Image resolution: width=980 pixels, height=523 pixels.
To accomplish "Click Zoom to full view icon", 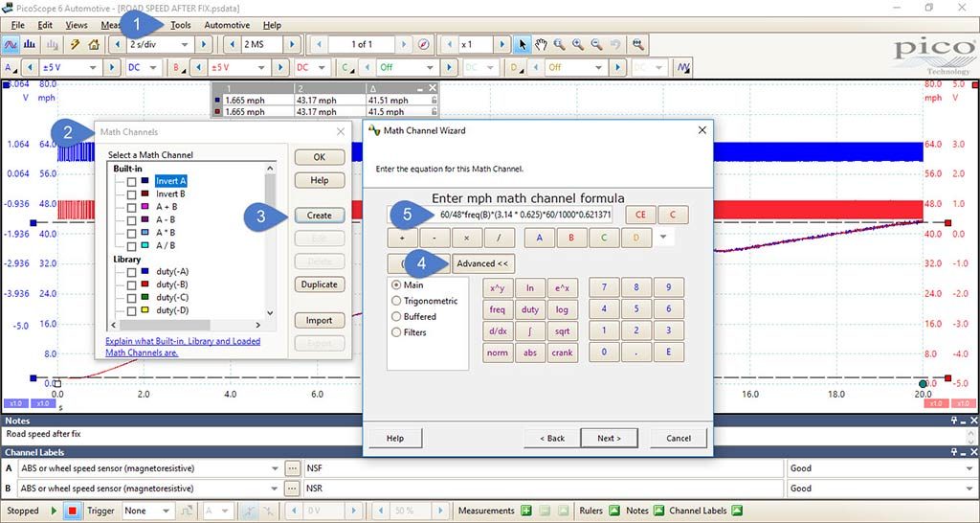I will click(x=637, y=44).
